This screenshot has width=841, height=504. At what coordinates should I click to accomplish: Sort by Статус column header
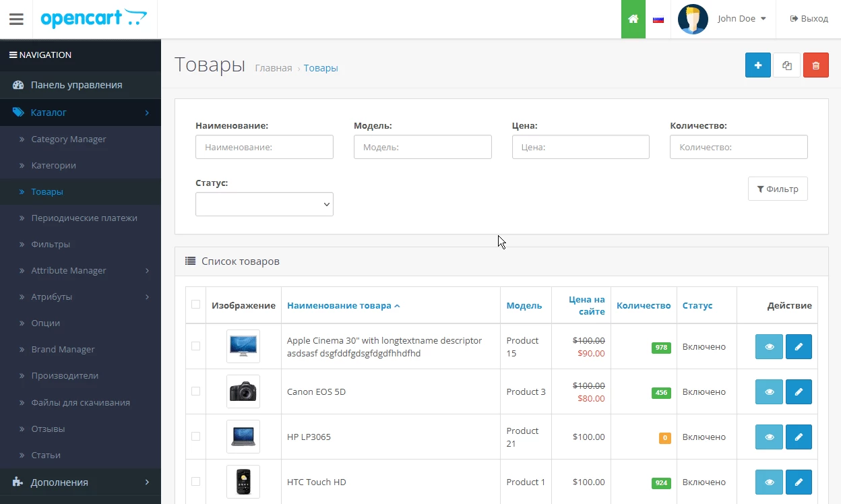[x=697, y=305]
